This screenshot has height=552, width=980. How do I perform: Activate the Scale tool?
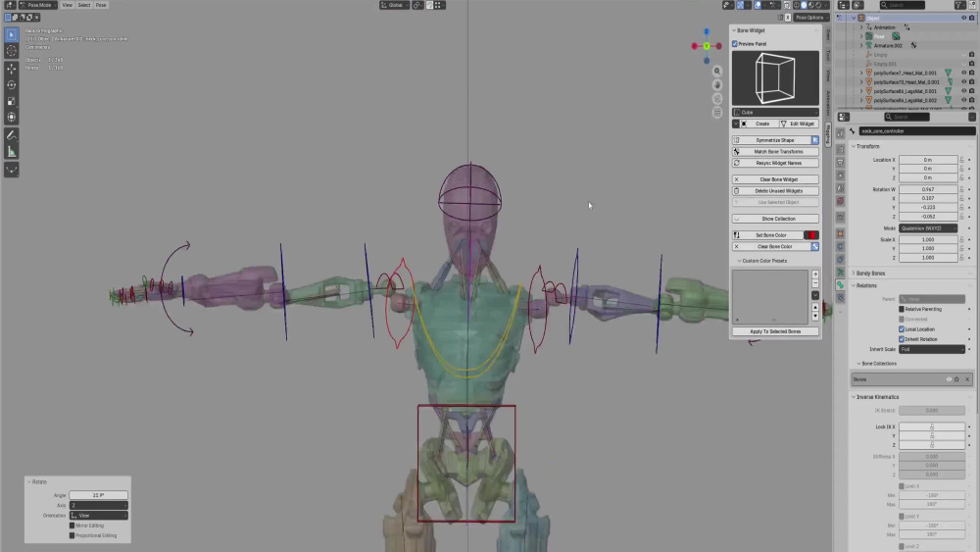pyautogui.click(x=11, y=101)
